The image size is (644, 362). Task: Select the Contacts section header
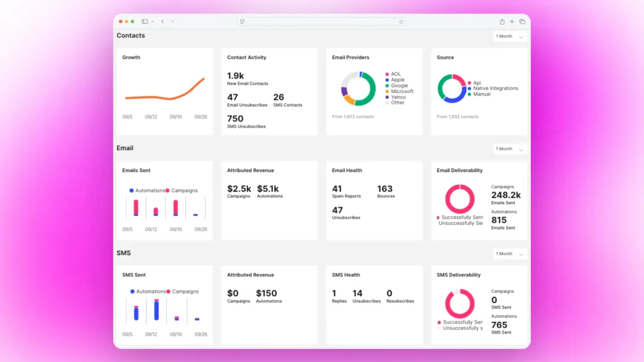tap(130, 35)
